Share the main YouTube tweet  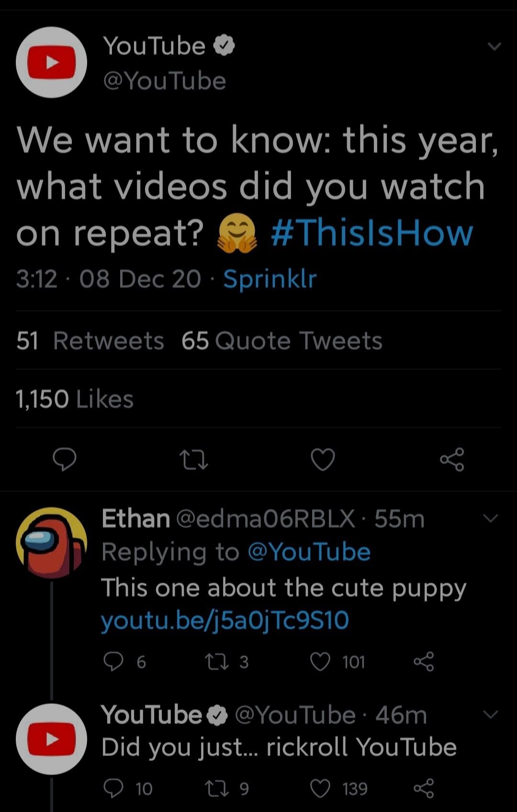pos(452,460)
